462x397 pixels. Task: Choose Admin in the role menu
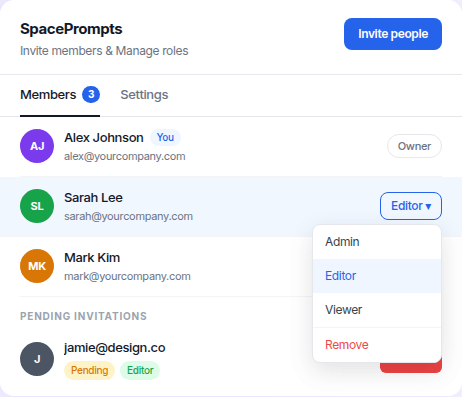[x=377, y=242]
